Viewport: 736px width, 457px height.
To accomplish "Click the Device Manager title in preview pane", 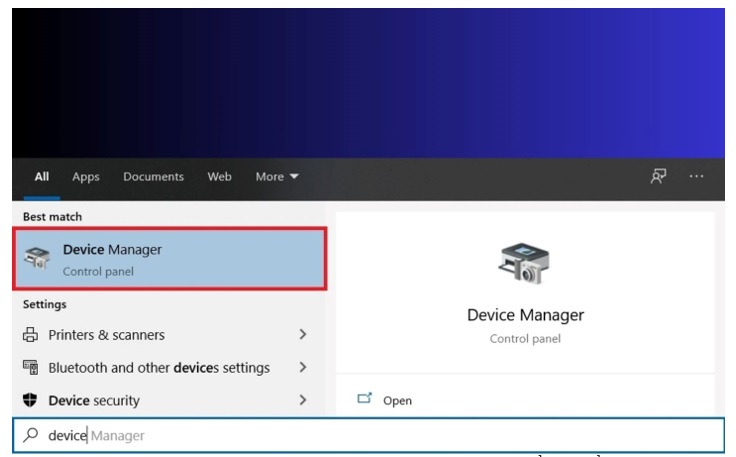I will point(525,315).
